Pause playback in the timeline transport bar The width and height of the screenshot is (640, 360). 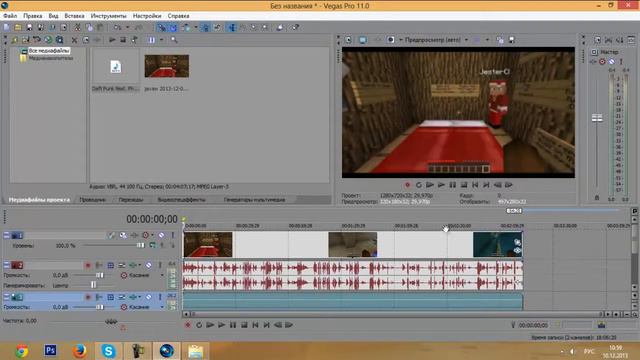click(233, 325)
